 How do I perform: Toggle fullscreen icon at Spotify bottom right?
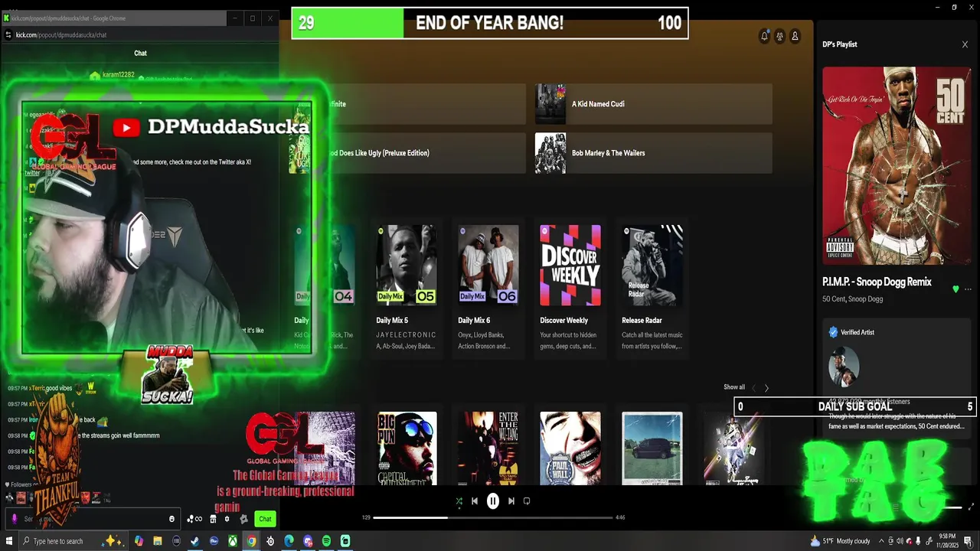coord(972,507)
